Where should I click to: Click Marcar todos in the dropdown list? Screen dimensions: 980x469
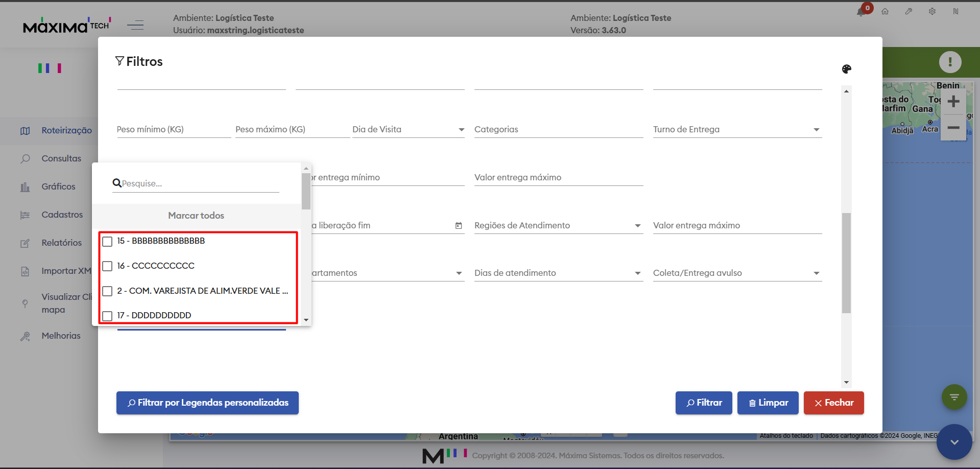click(196, 216)
